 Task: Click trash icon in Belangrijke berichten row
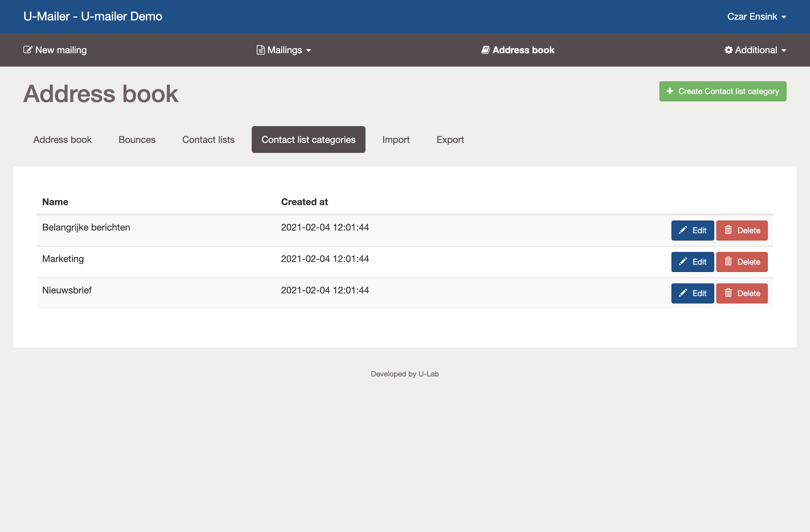(x=728, y=230)
